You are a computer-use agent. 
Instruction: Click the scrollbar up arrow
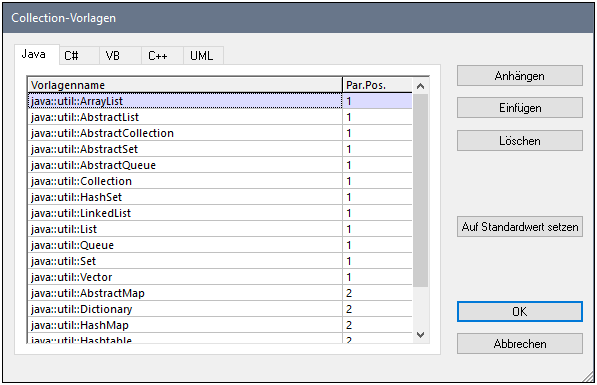coord(420,86)
